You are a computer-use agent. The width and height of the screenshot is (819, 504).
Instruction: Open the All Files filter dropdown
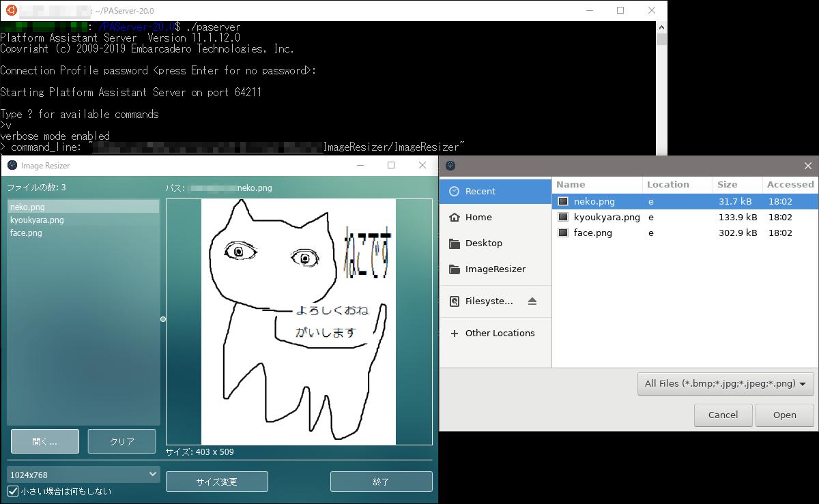(725, 384)
